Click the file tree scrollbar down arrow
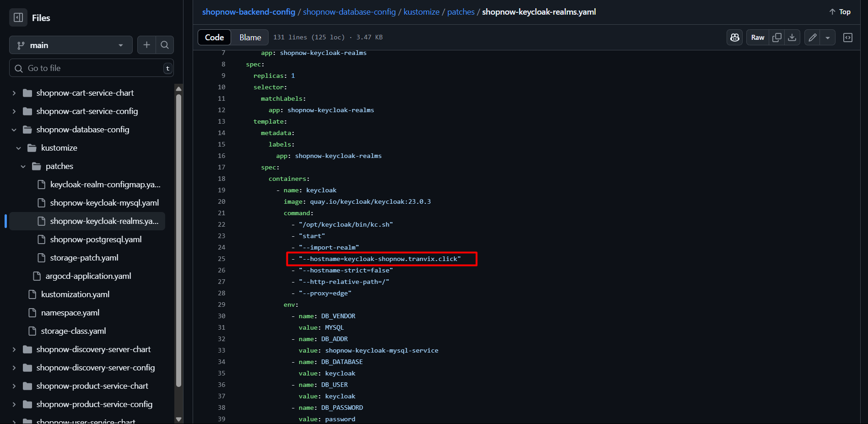 [178, 419]
